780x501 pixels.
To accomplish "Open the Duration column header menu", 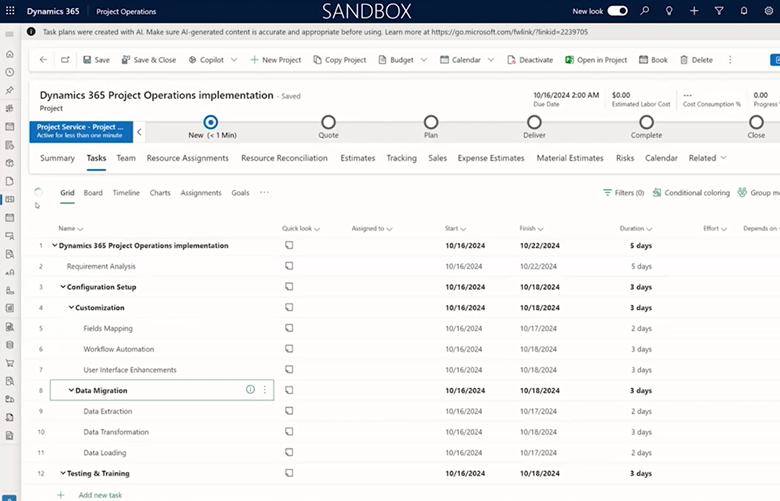I will tap(636, 228).
